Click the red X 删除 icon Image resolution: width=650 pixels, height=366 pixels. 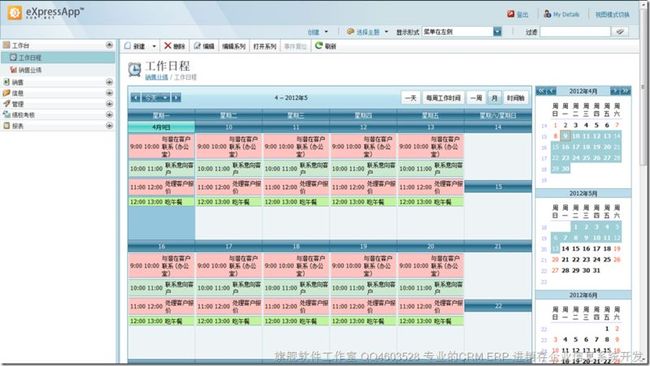point(167,46)
